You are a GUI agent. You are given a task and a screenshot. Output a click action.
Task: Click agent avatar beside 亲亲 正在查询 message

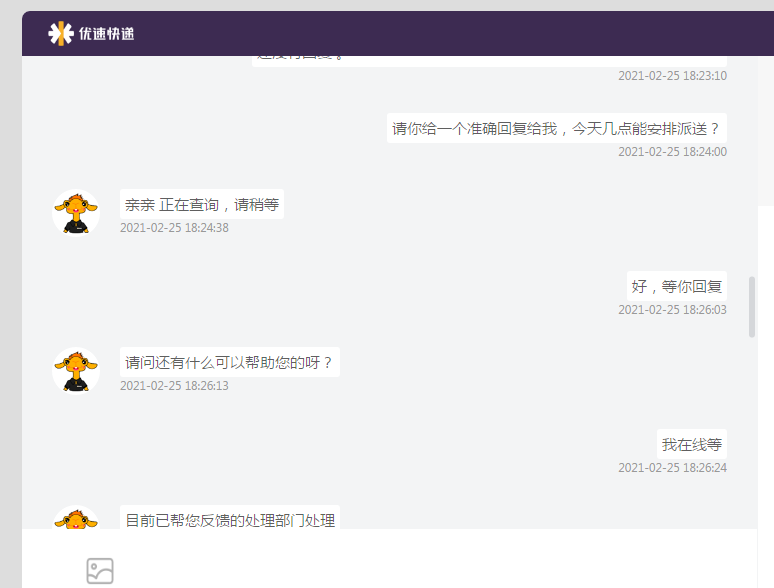(76, 213)
